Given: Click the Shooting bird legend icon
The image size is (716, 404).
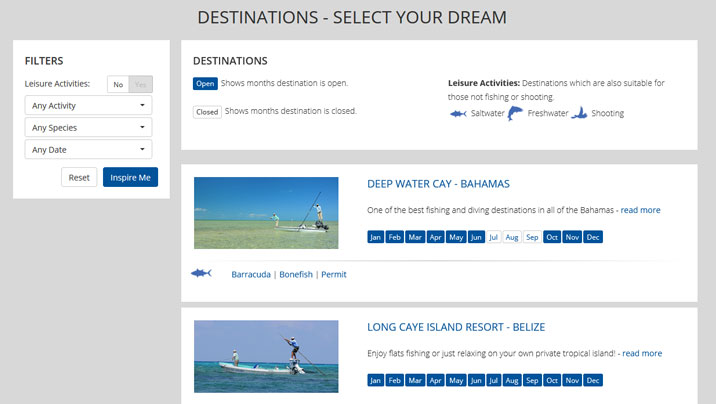Looking at the screenshot, I should point(578,113).
